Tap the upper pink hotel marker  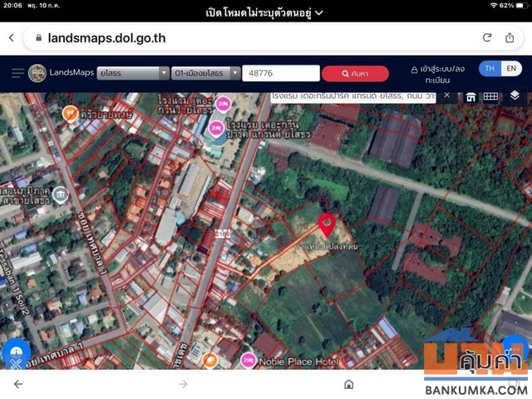[x=223, y=105]
